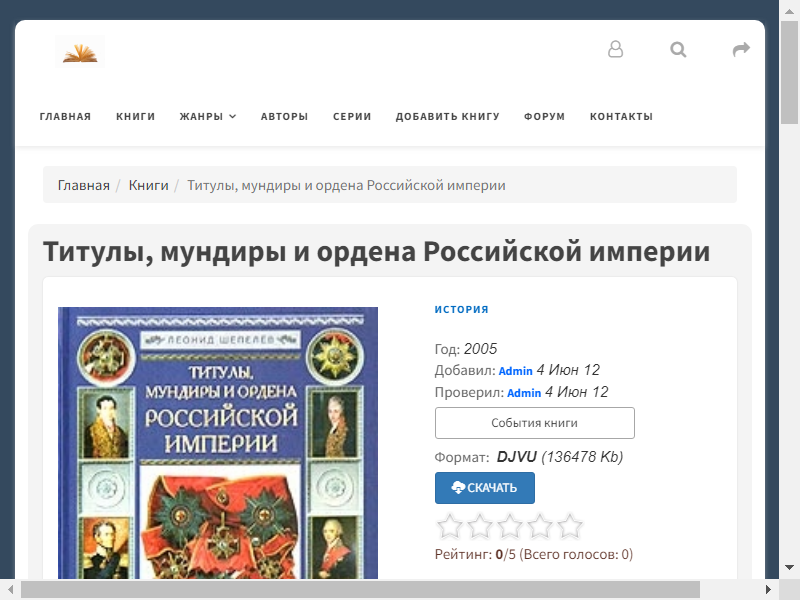Open the АВТОРЫ menu item

tap(284, 116)
